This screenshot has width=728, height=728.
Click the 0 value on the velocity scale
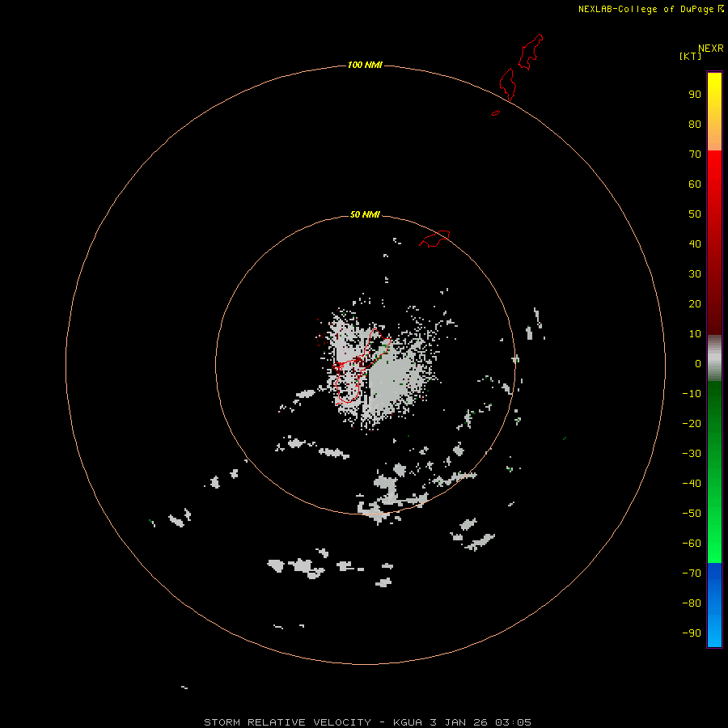698,364
